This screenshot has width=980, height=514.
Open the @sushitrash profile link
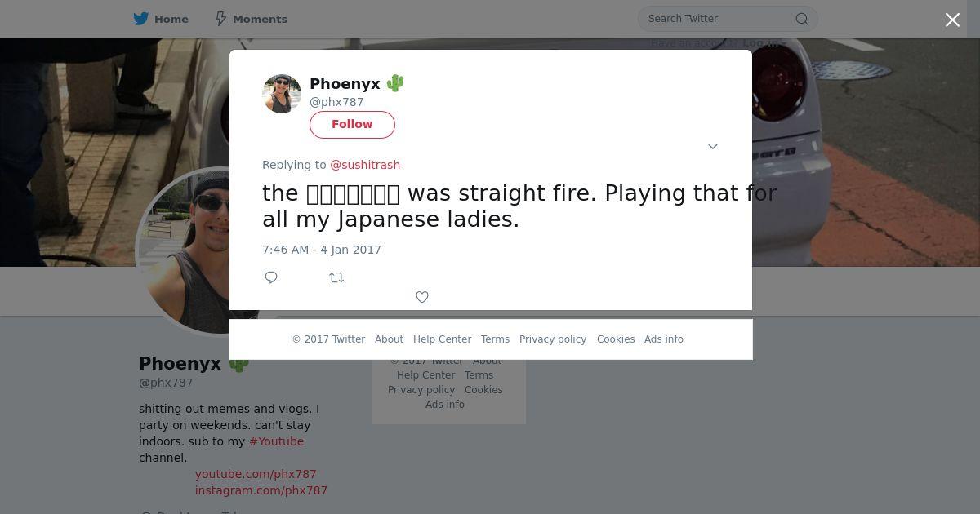(365, 165)
